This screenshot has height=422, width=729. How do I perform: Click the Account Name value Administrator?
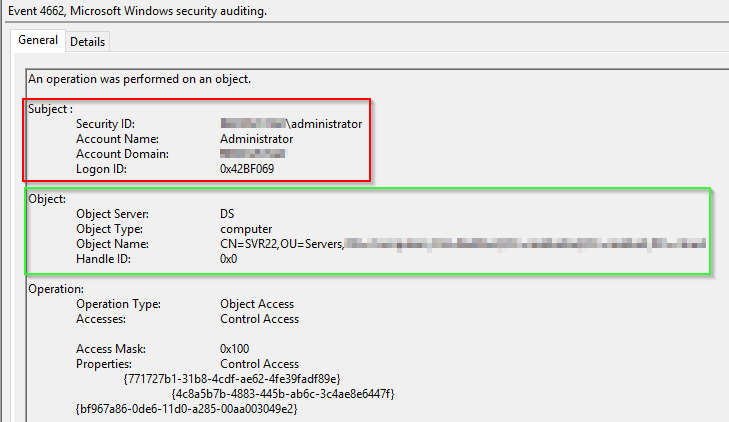[257, 139]
